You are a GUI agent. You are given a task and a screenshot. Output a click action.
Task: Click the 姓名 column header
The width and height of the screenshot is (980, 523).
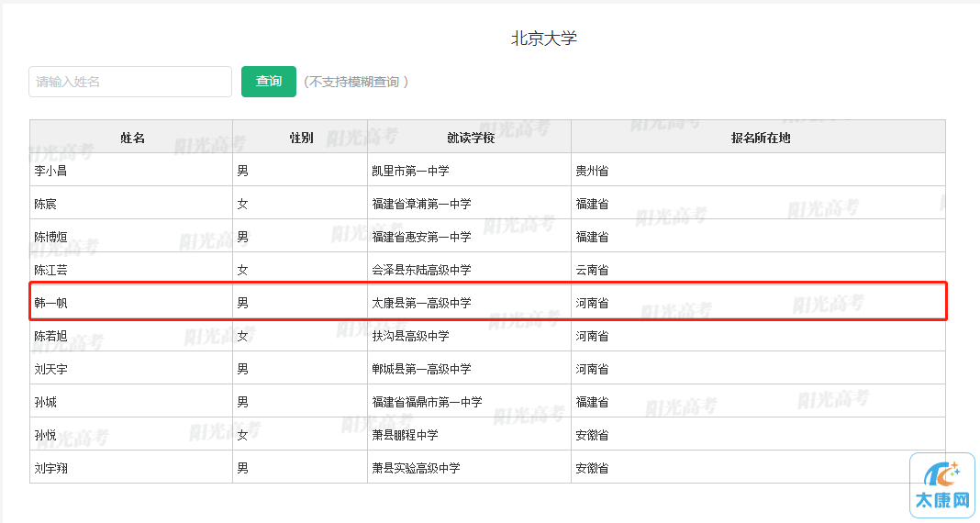click(132, 138)
